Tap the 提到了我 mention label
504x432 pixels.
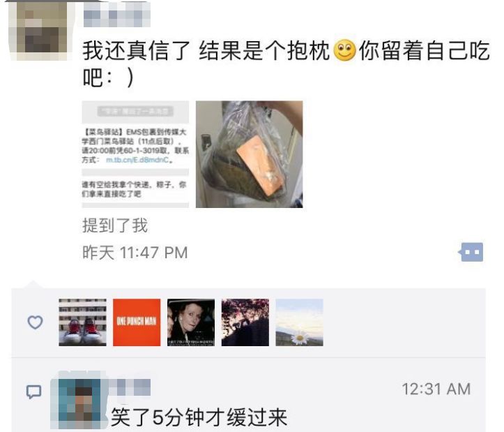[115, 225]
